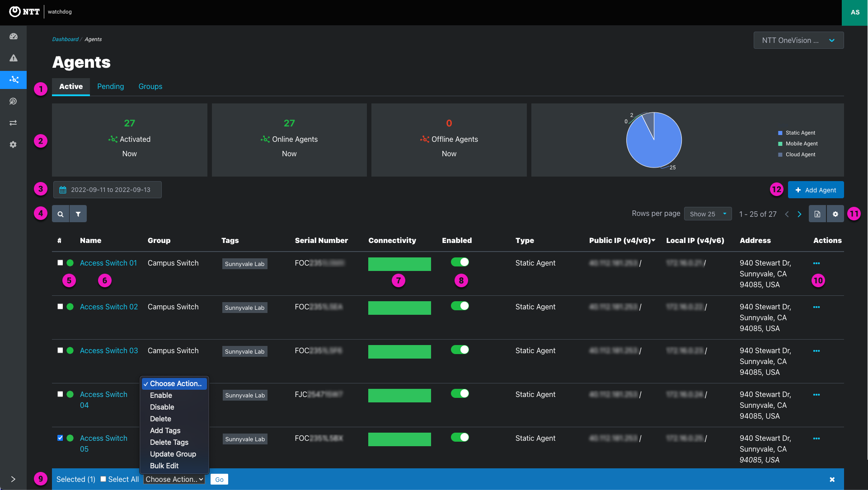This screenshot has width=868, height=490.
Task: Expand the sidebar with the chevron arrow
Action: pos(13,479)
